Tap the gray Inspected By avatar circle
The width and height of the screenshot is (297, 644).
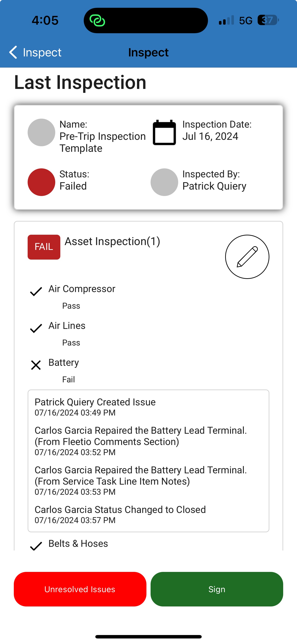point(164,182)
